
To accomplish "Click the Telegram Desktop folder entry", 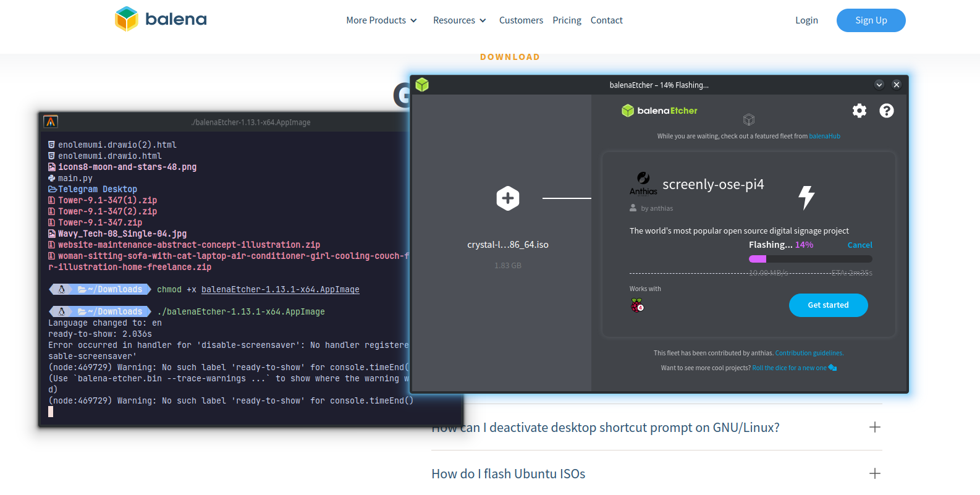I will (98, 190).
